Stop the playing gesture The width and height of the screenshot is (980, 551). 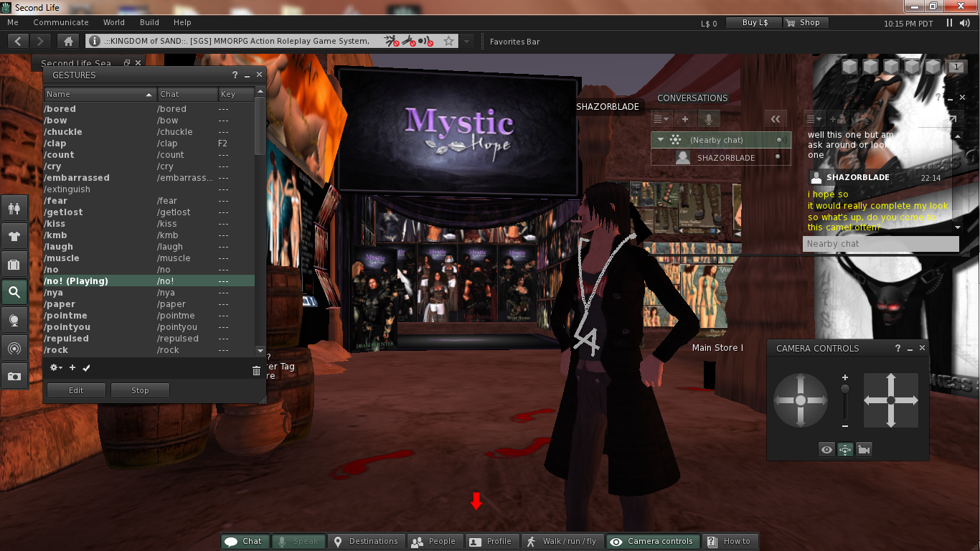140,390
